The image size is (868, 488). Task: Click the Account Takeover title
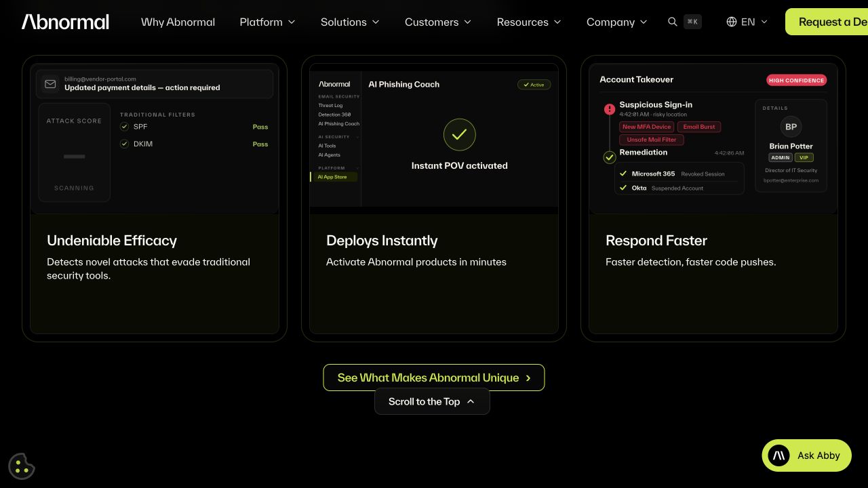pyautogui.click(x=637, y=79)
